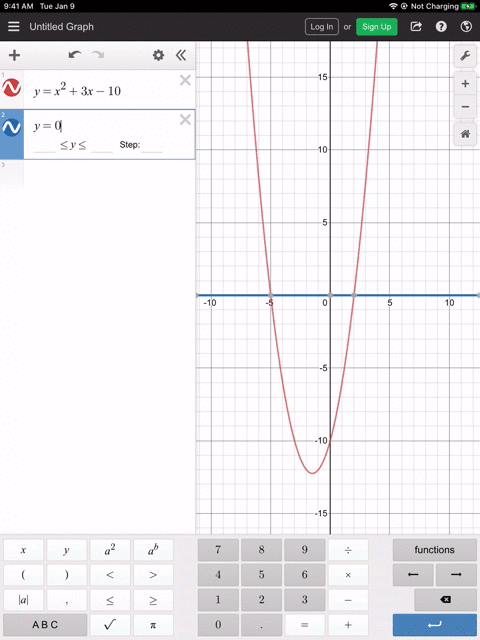
Task: Tap the 6 key
Action: pyautogui.click(x=304, y=575)
